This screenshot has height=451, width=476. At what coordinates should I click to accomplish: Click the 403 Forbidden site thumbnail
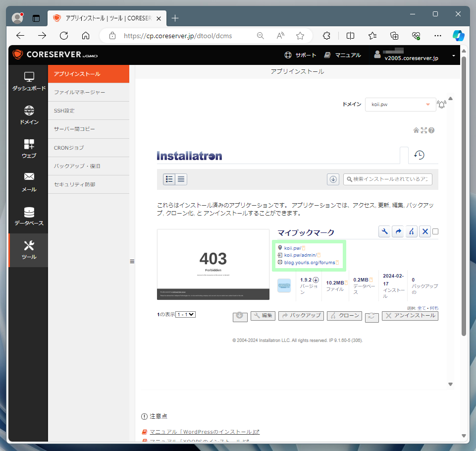(213, 264)
